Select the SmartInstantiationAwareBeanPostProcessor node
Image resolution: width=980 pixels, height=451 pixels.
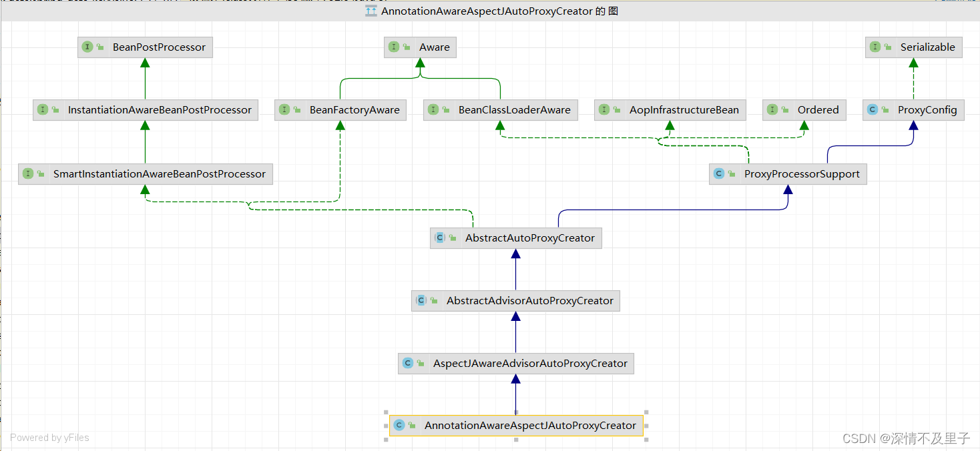(x=145, y=173)
